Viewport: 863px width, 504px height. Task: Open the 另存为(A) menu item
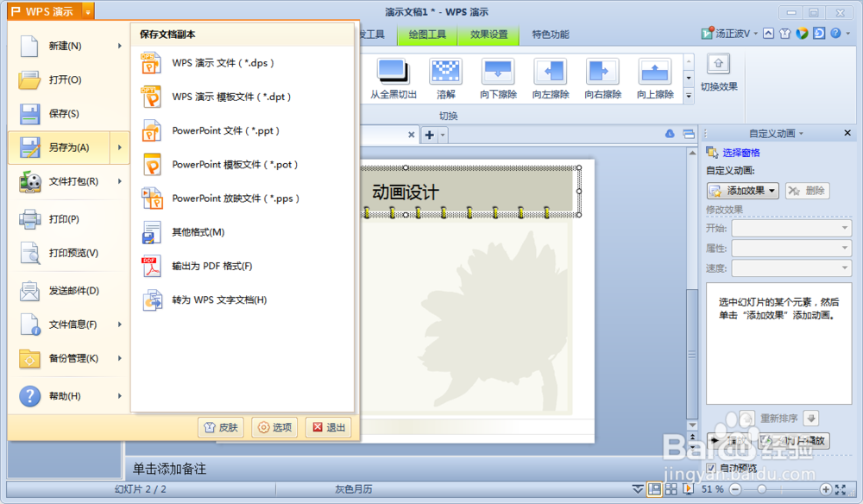69,148
